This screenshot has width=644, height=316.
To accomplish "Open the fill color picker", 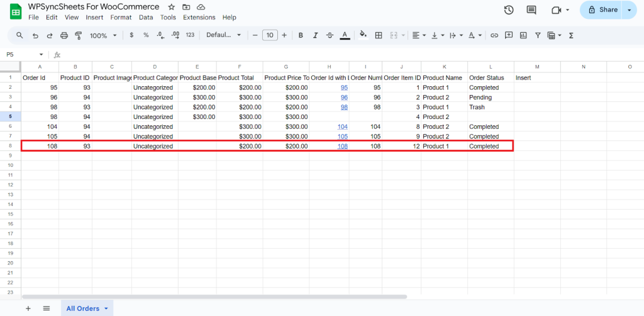I will pos(364,35).
